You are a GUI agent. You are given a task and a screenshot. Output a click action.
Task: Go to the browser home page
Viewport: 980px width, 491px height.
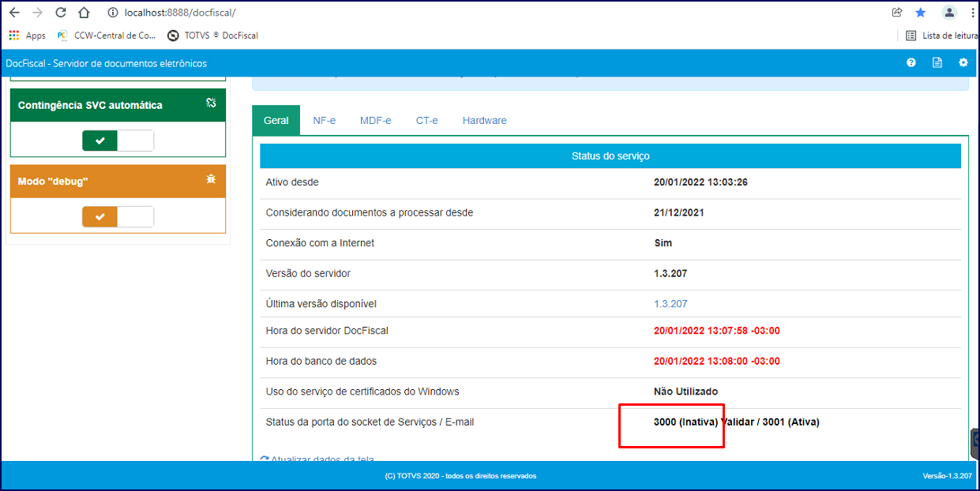click(x=84, y=13)
